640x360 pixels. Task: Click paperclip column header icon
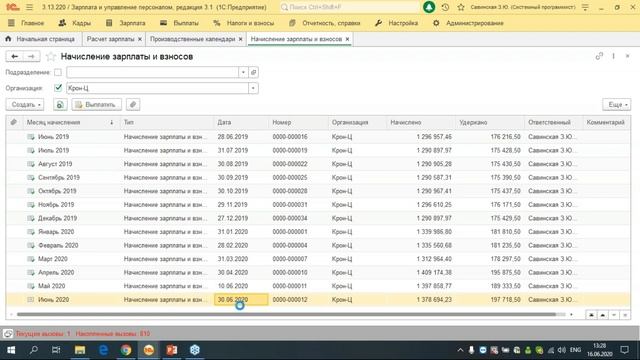[x=13, y=122]
